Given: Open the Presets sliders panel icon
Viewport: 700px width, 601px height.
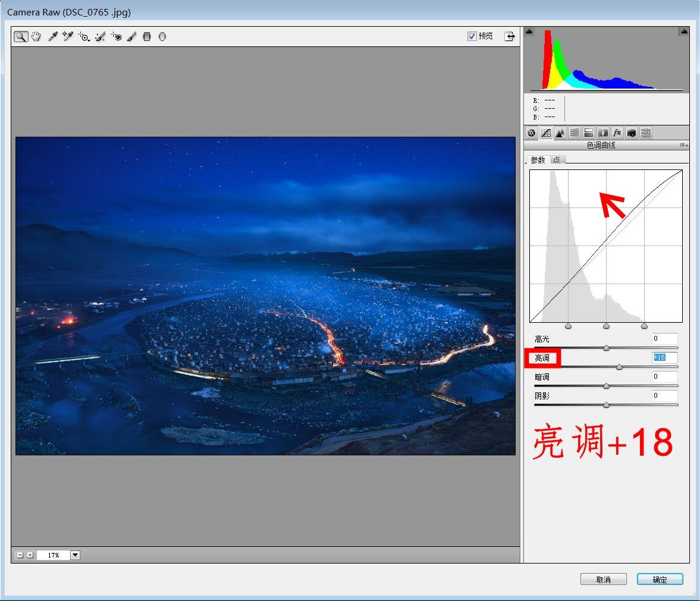Looking at the screenshot, I should (x=645, y=133).
